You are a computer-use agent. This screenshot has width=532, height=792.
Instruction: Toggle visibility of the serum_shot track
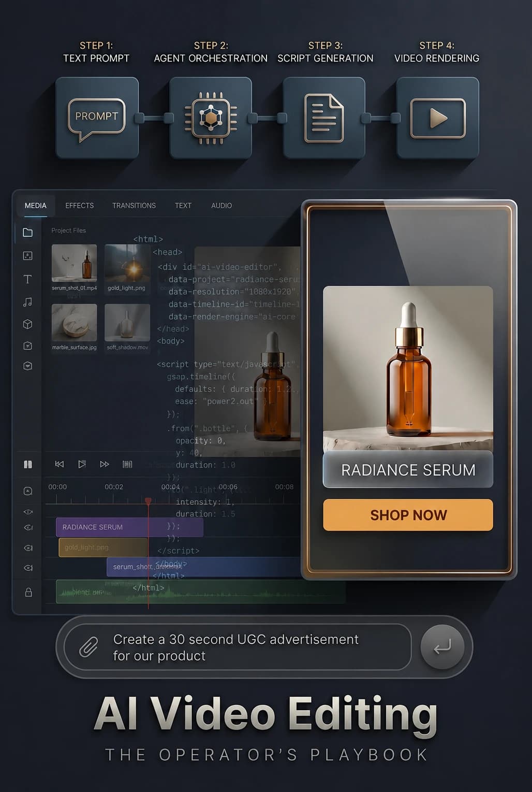[x=28, y=568]
